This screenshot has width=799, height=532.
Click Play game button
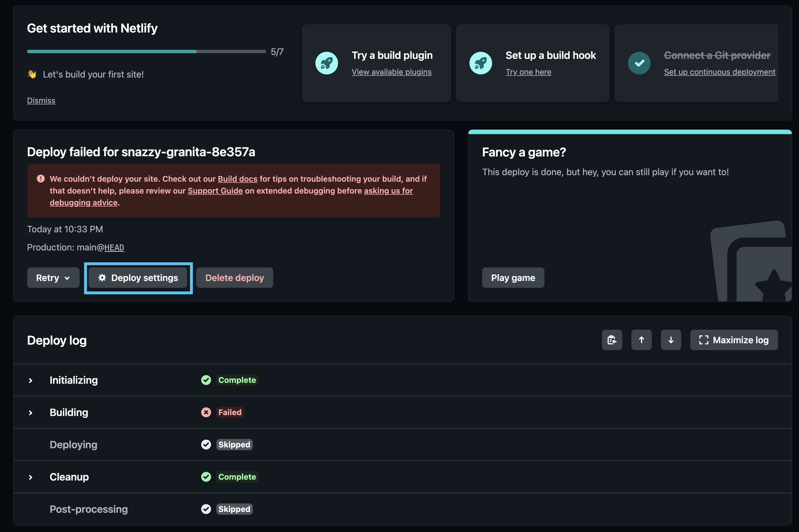[x=513, y=278]
